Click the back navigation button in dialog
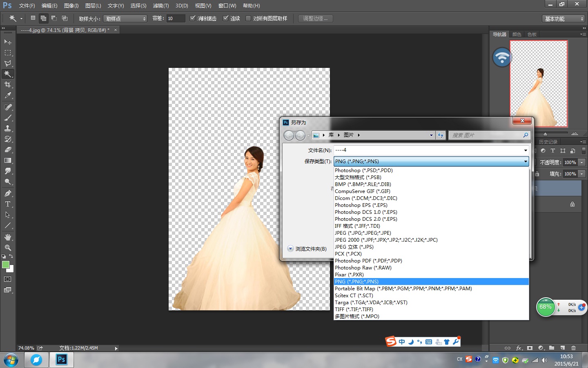The height and width of the screenshot is (368, 588). [x=289, y=135]
